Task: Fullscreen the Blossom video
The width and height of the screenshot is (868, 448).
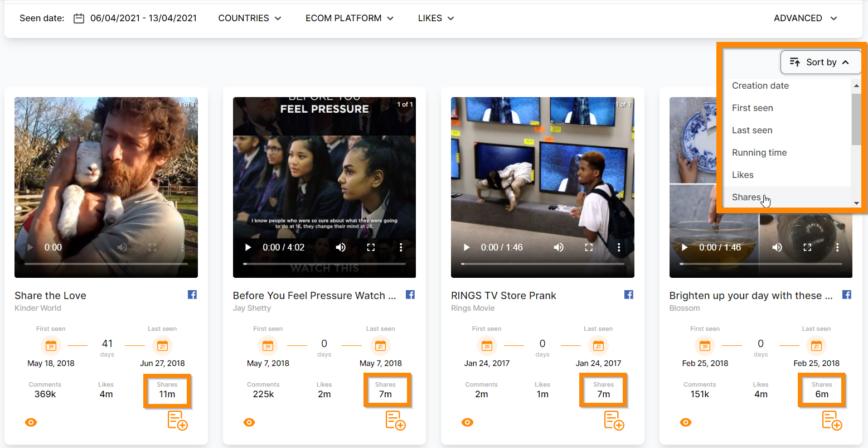Action: pos(807,247)
